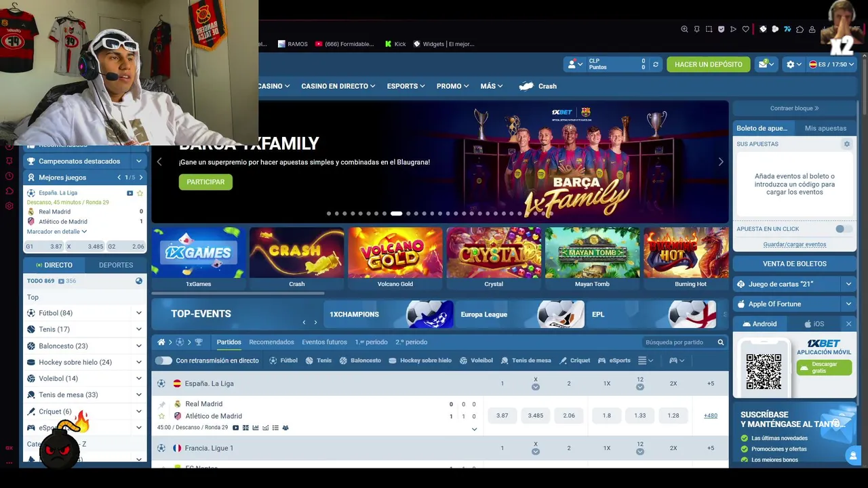Screen dimensions: 868x488
Task: Click the browser shield ad-blocker icon
Action: point(721,29)
